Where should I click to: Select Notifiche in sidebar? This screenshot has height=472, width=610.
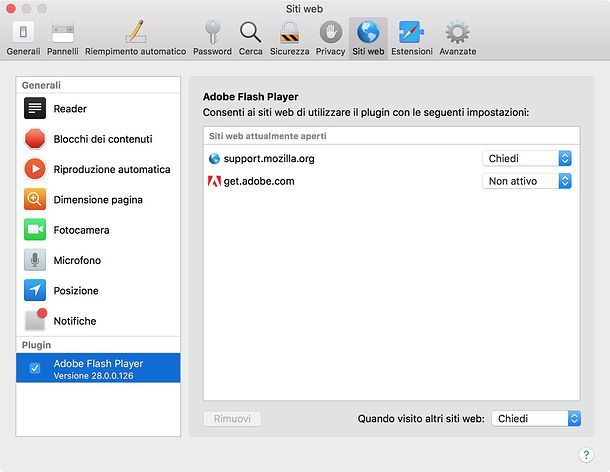[x=98, y=321]
